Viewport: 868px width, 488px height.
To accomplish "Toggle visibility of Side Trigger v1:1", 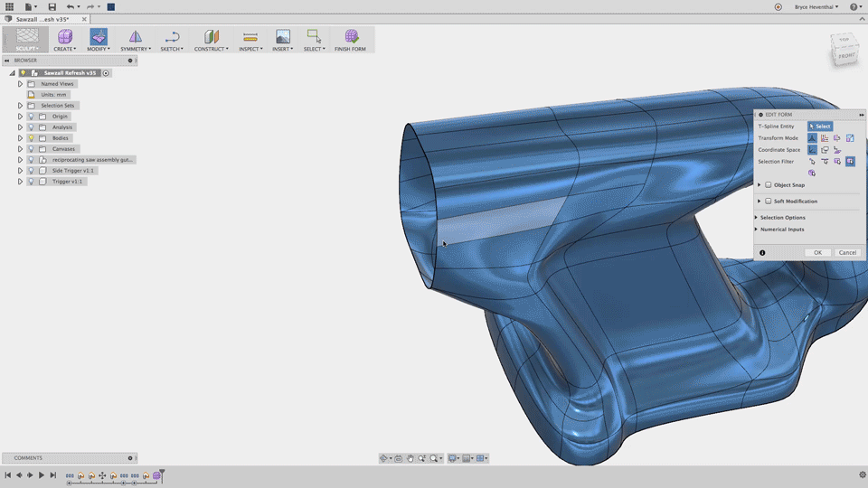I will click(32, 171).
